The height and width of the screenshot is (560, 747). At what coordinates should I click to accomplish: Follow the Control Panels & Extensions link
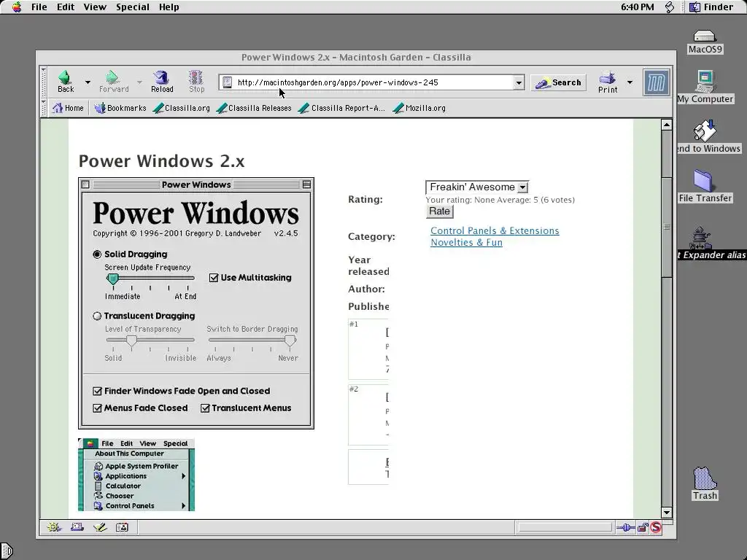[495, 231]
